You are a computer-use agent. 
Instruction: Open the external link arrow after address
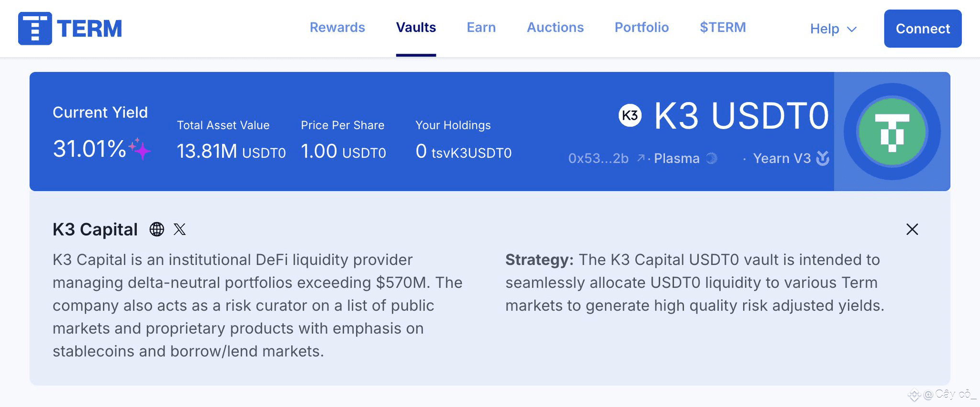(x=641, y=158)
